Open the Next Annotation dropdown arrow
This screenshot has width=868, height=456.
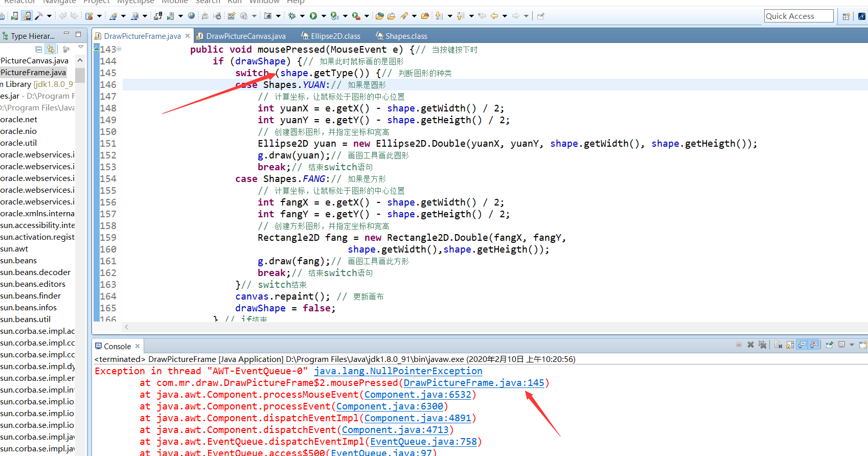pyautogui.click(x=450, y=16)
